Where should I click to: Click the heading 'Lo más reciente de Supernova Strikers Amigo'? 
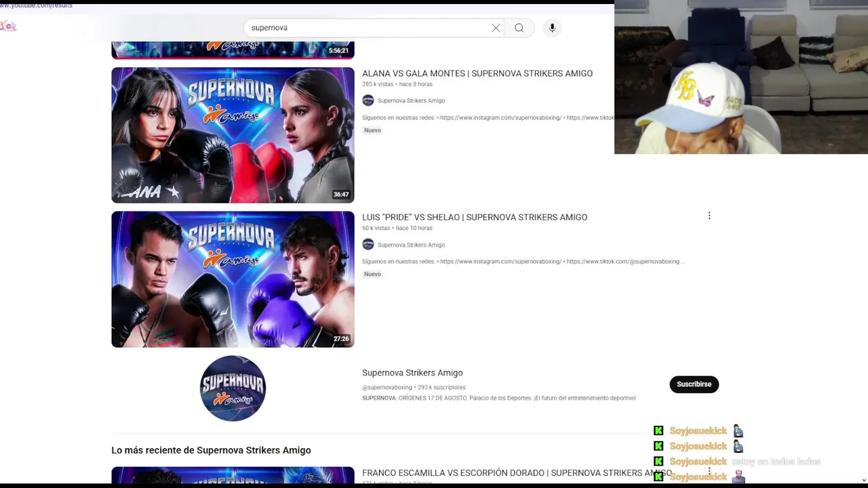click(211, 450)
